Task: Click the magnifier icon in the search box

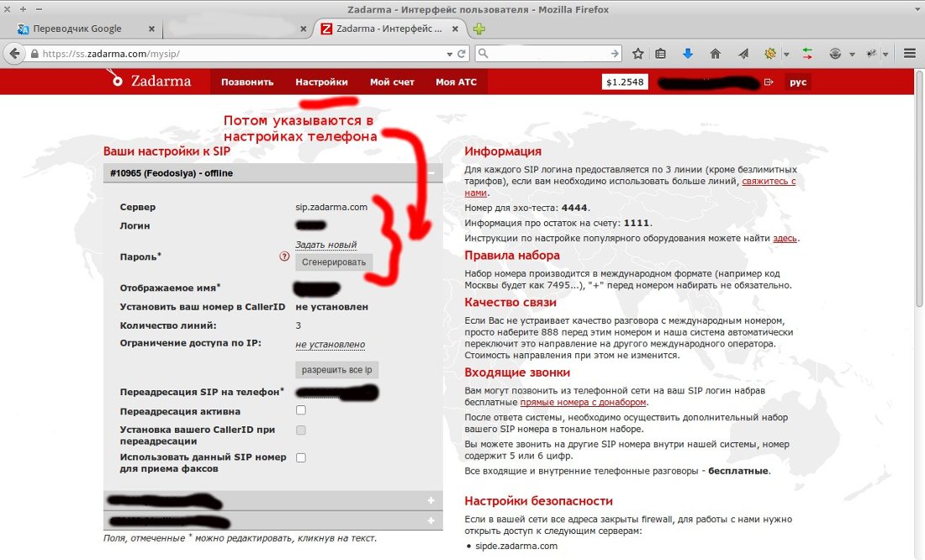Action: coord(484,54)
